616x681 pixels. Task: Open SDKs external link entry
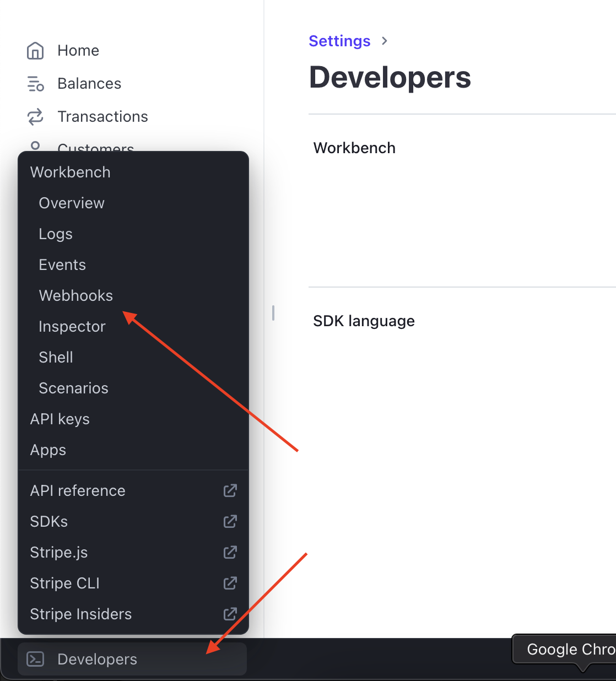point(133,521)
